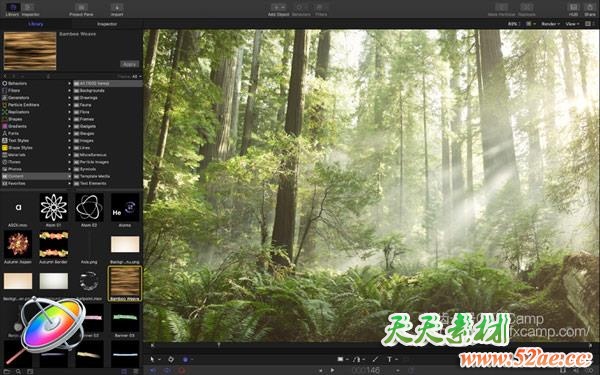Select the Bezier pen tool
Viewport: 600px width, 375px height.
point(357,359)
